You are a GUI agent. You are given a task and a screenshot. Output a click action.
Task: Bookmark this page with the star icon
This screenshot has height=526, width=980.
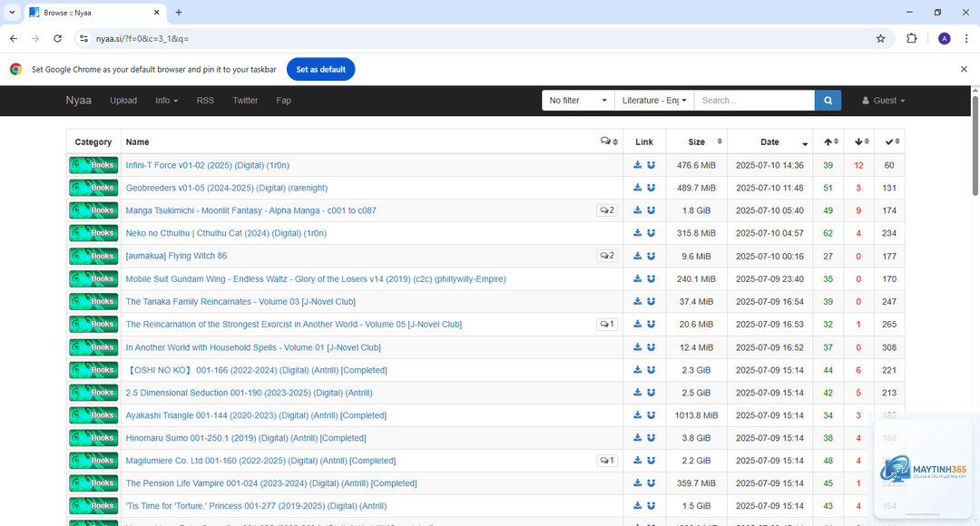[880, 39]
